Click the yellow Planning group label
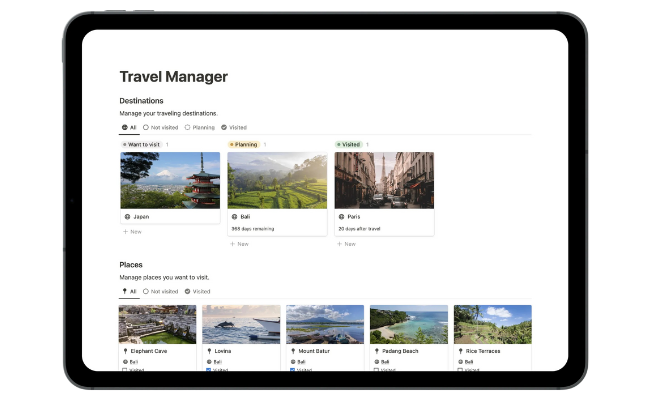The height and width of the screenshot is (400, 650). (x=244, y=145)
